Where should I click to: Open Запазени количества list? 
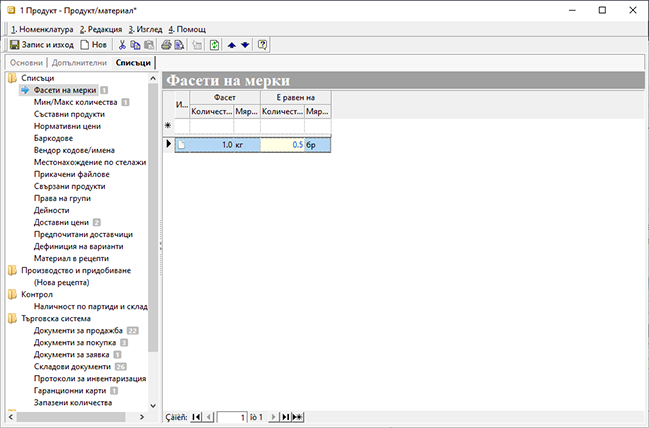[73, 402]
